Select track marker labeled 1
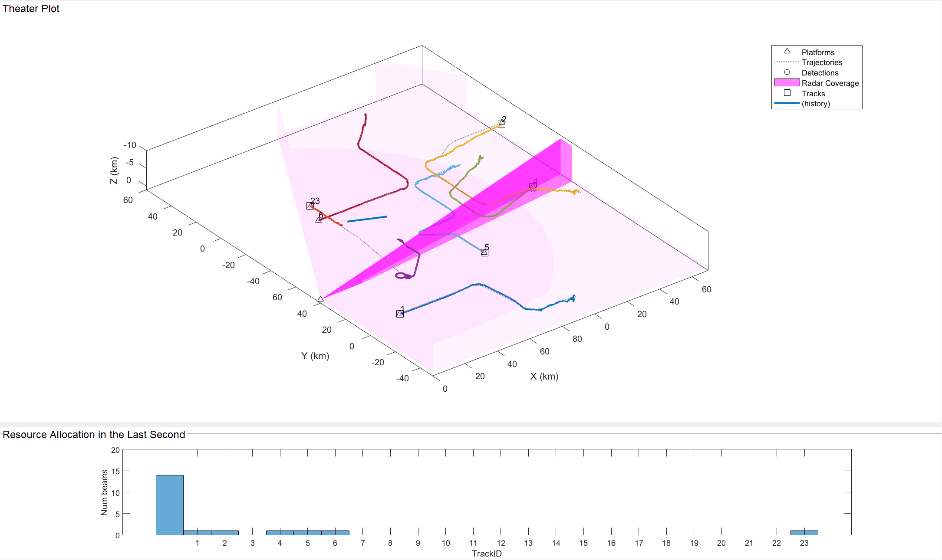Viewport: 942px width, 560px height. (400, 314)
